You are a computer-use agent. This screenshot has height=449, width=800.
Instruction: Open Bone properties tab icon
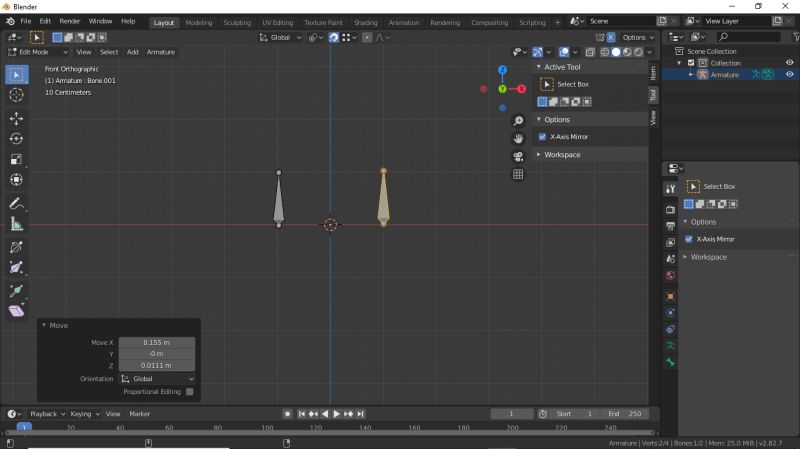pos(670,362)
